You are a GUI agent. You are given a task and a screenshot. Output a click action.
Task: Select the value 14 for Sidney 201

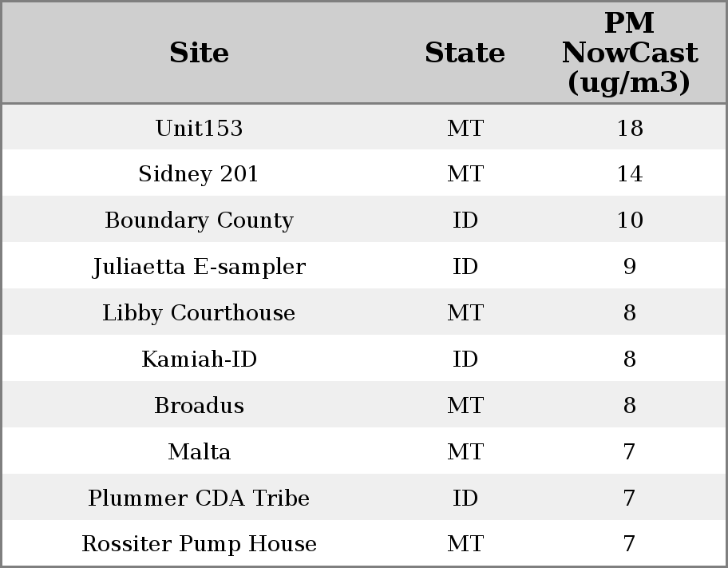[x=629, y=174]
